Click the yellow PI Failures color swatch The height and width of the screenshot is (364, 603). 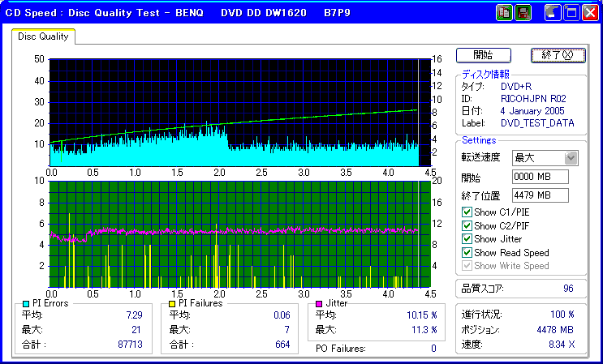pyautogui.click(x=172, y=304)
